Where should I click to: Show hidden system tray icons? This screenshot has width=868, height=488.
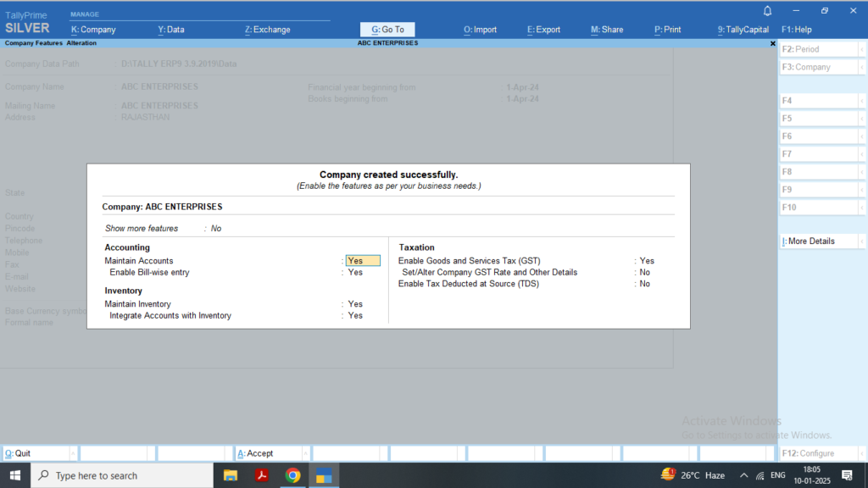743,475
